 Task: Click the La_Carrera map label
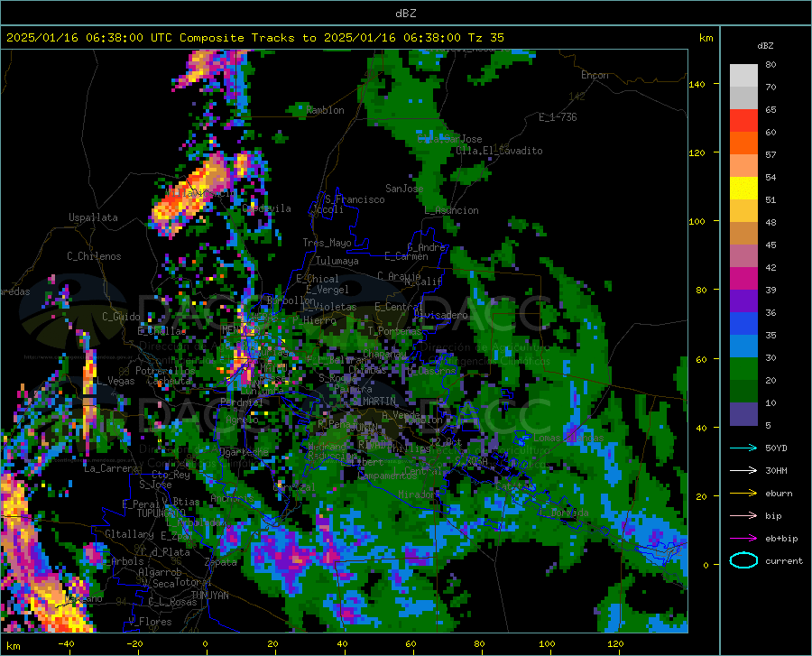pos(111,468)
